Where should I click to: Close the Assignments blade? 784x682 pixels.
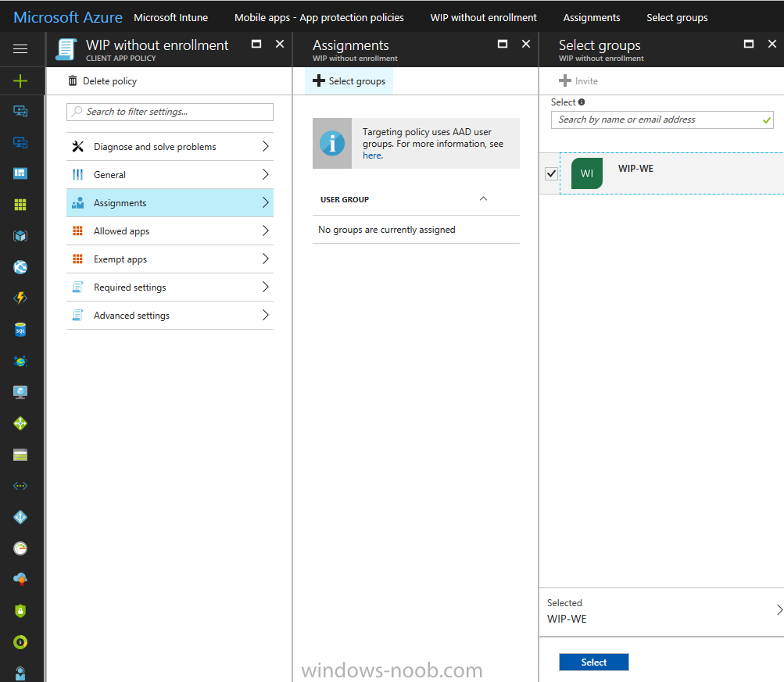(526, 44)
